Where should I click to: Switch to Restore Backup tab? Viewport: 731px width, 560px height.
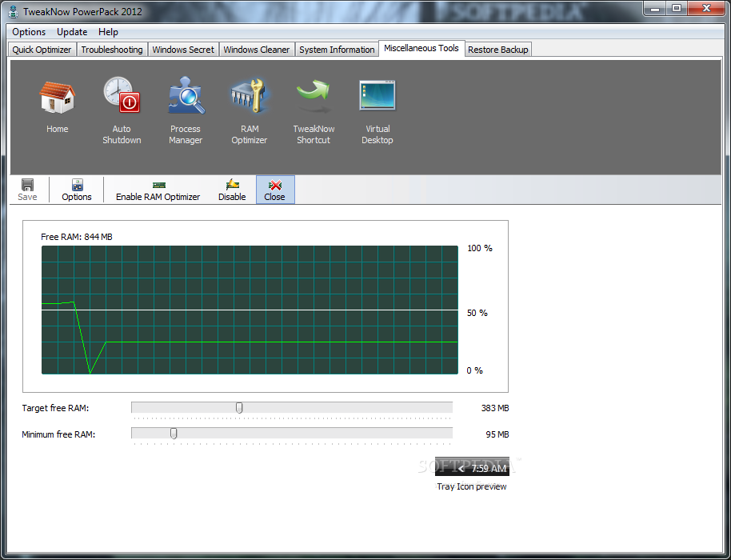[x=498, y=50]
